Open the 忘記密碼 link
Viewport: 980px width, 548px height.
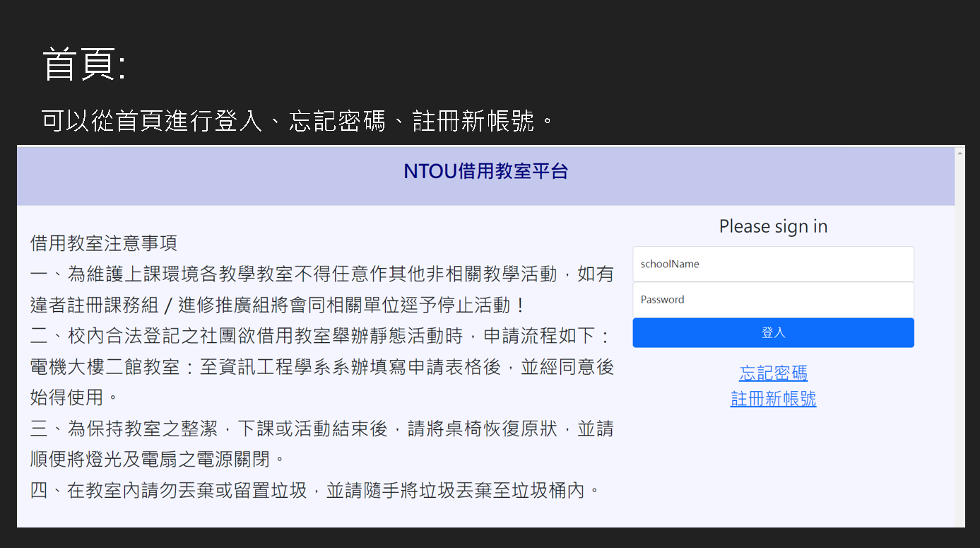point(773,373)
